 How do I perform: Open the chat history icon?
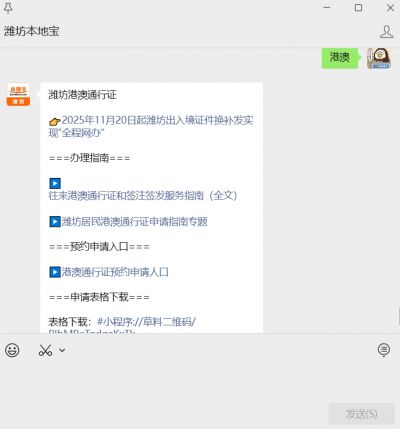(x=384, y=350)
